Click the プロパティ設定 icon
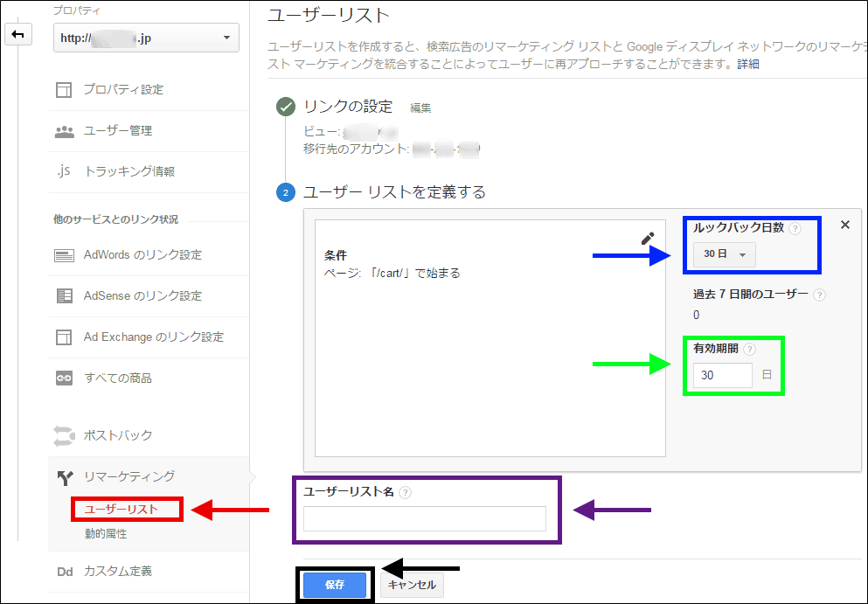Image resolution: width=868 pixels, height=604 pixels. (64, 90)
